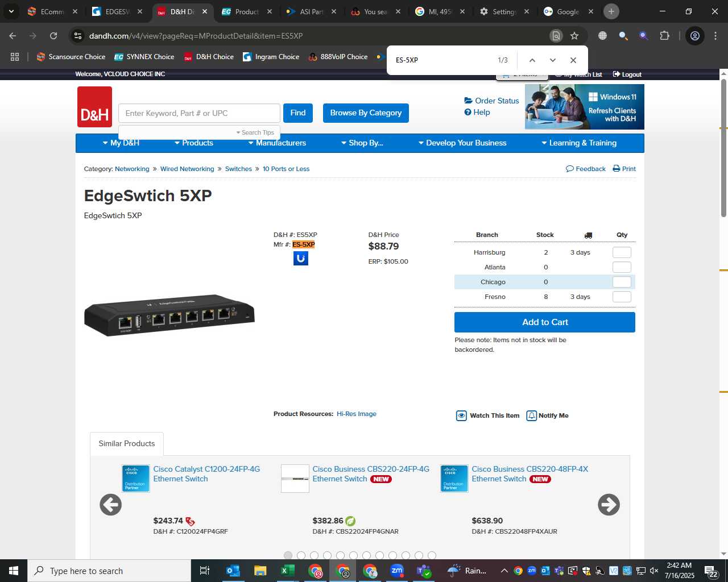
Task: Open File Explorer from the taskbar
Action: click(x=260, y=571)
